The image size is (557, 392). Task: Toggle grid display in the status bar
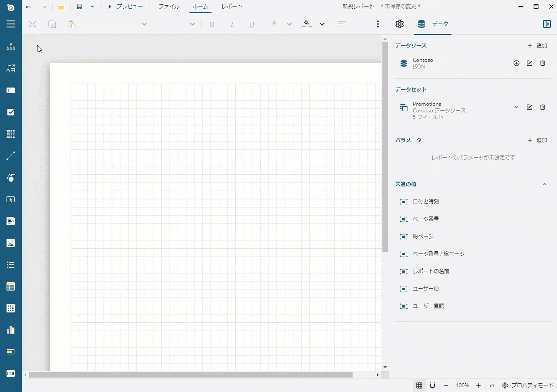tap(419, 385)
